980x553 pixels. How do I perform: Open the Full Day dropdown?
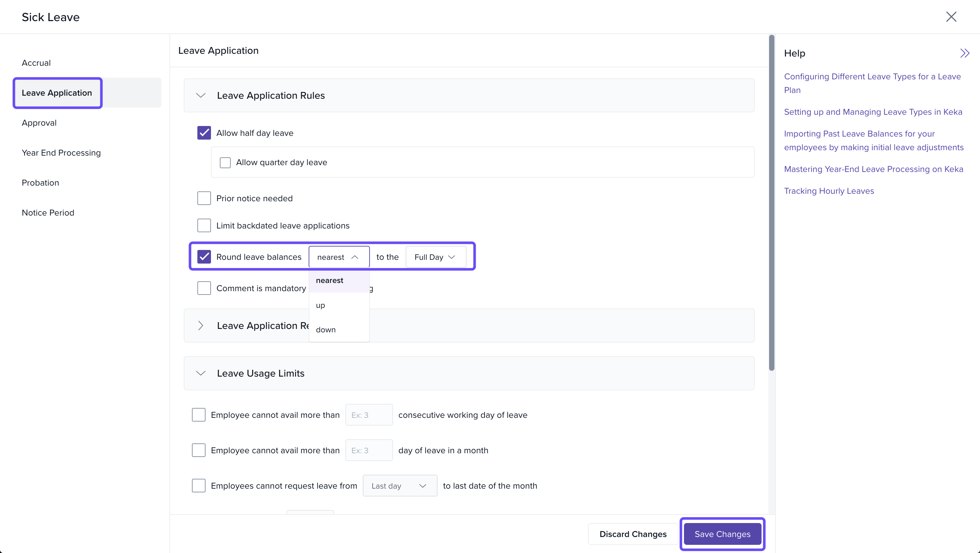tap(435, 257)
